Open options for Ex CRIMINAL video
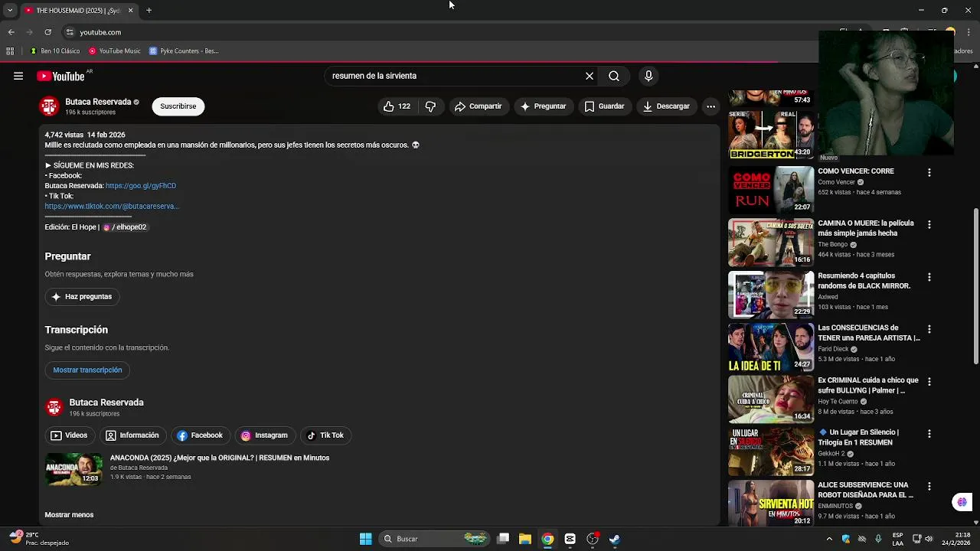This screenshot has height=551, width=980. 929,381
